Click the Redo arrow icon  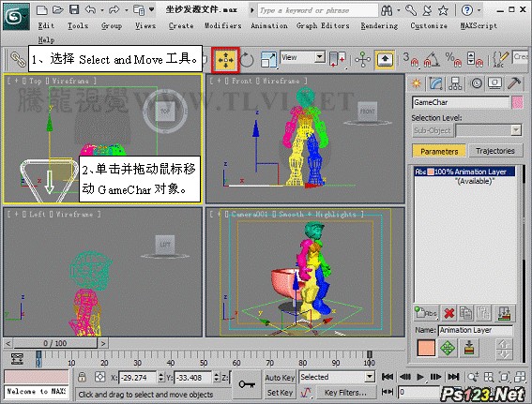tap(114, 9)
